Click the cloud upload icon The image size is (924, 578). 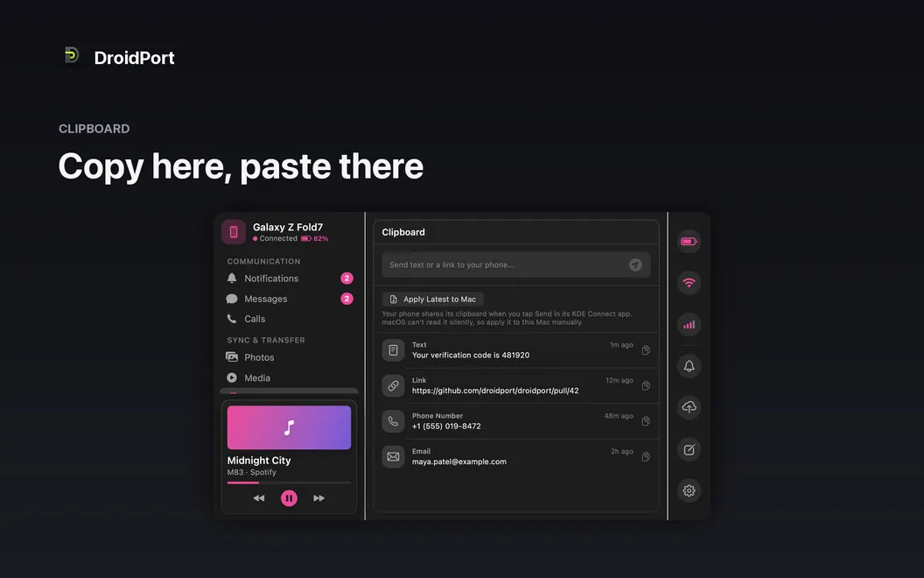(x=689, y=407)
